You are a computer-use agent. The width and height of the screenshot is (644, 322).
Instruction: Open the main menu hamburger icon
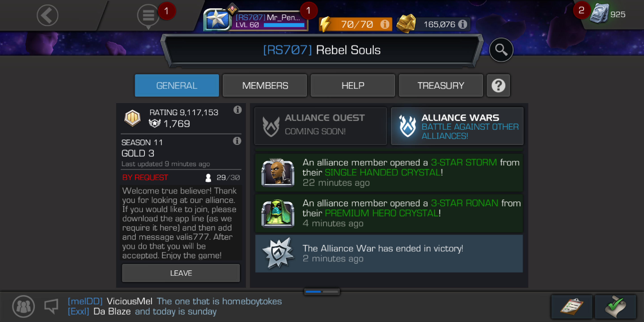coord(148,15)
